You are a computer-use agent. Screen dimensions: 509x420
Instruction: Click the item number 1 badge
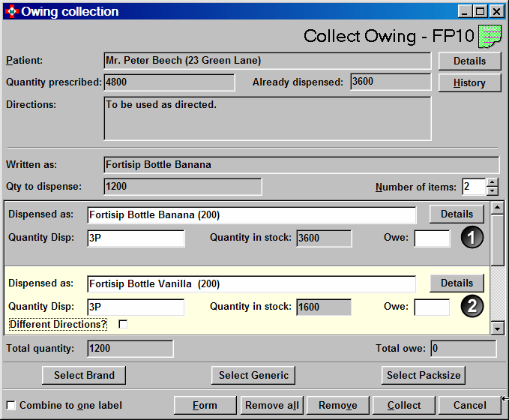pos(472,238)
